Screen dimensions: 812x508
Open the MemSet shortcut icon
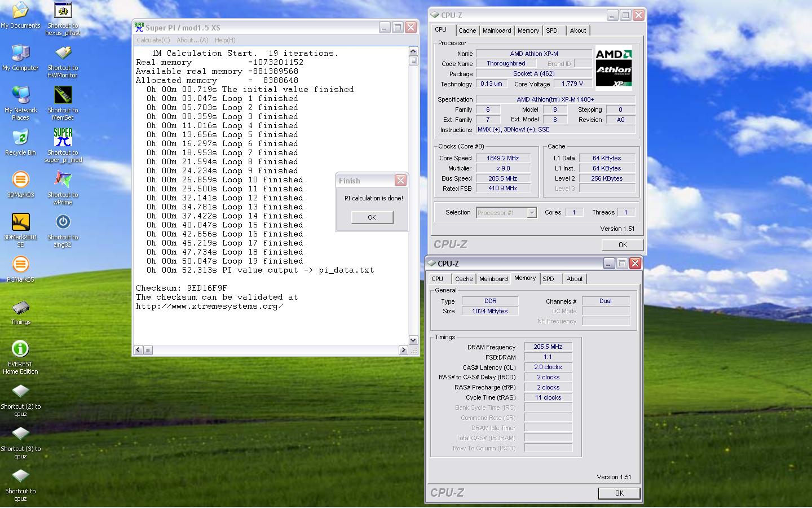pyautogui.click(x=63, y=95)
